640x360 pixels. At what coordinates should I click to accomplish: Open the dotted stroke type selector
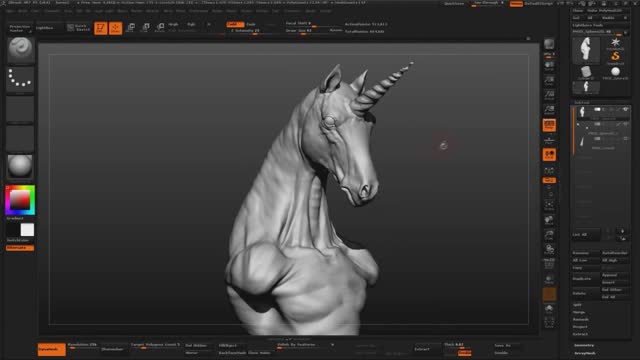[20, 78]
